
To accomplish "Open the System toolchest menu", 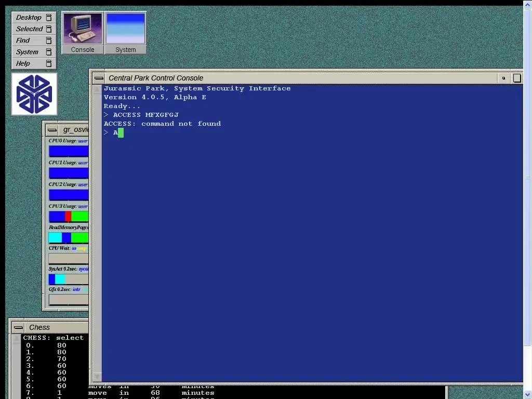I will (x=34, y=52).
